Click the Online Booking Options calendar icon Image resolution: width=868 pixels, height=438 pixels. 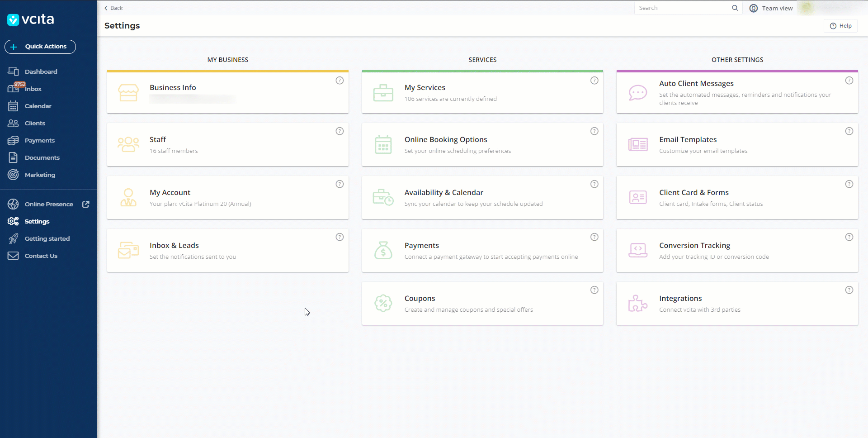coord(383,145)
